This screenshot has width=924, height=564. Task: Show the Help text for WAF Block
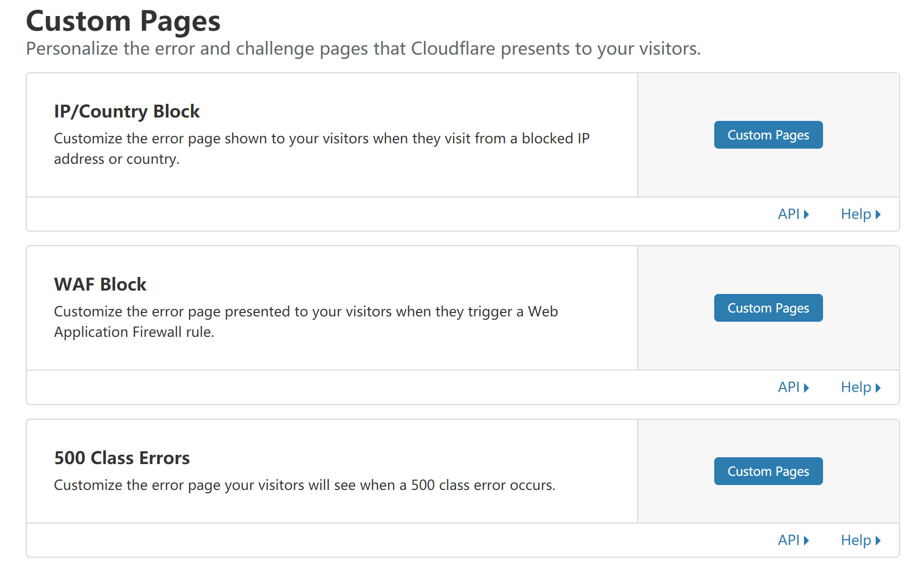[861, 387]
